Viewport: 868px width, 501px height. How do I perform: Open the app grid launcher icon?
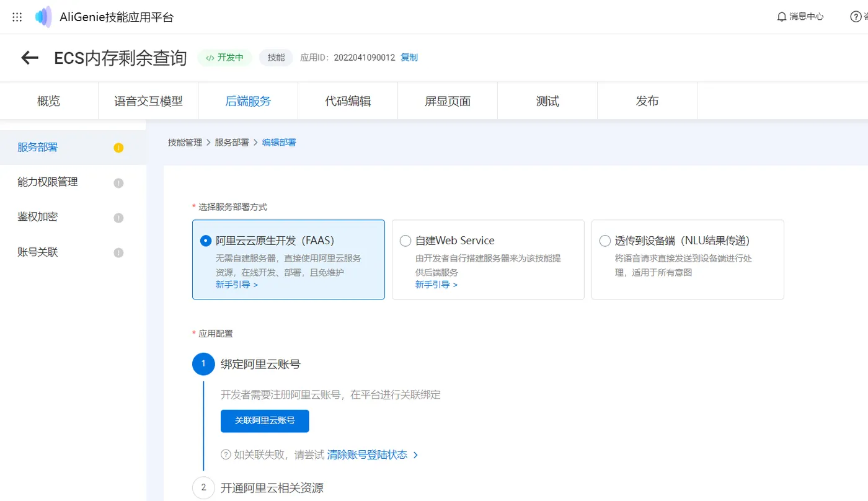tap(17, 17)
